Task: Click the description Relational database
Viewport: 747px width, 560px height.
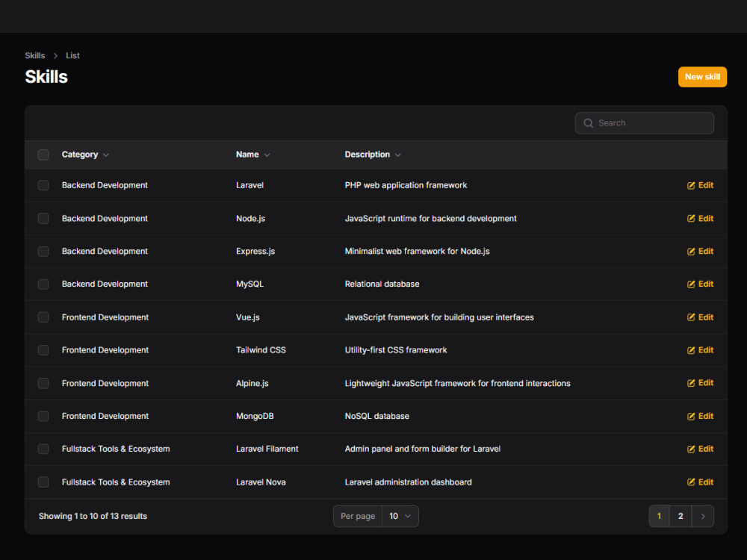Action: click(382, 284)
